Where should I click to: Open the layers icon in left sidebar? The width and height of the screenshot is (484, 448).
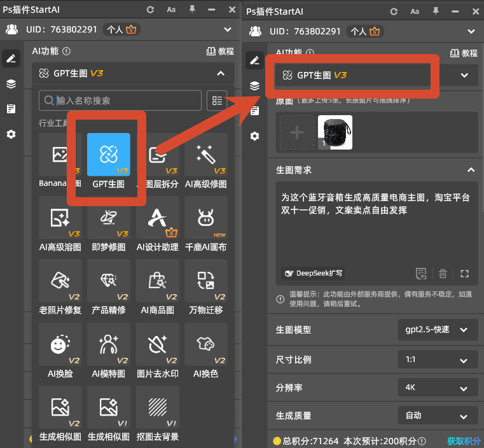point(11,83)
